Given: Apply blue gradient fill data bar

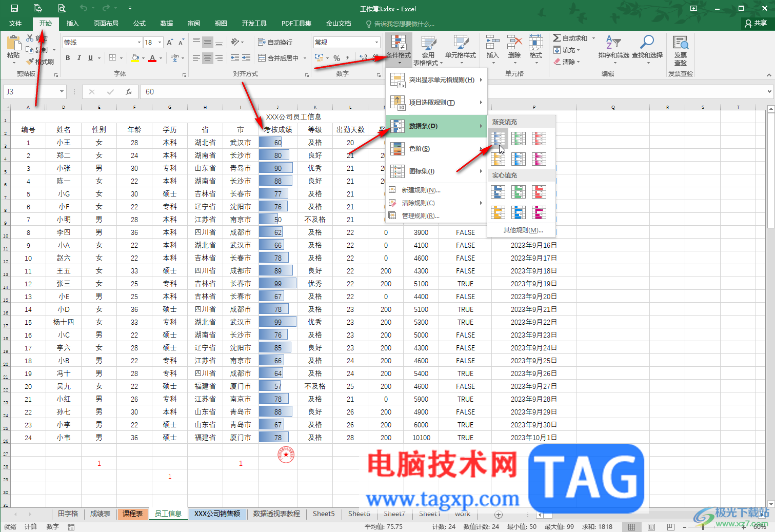Looking at the screenshot, I should (498, 139).
